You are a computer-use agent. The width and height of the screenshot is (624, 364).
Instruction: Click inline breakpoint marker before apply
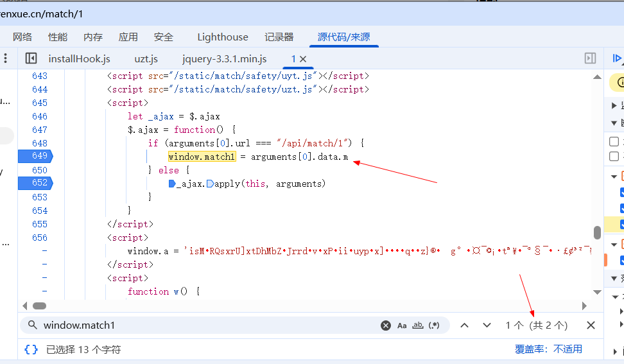[210, 184]
